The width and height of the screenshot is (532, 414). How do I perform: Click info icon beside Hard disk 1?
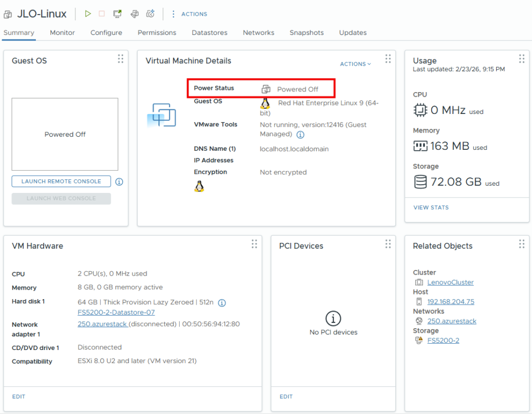pos(222,303)
